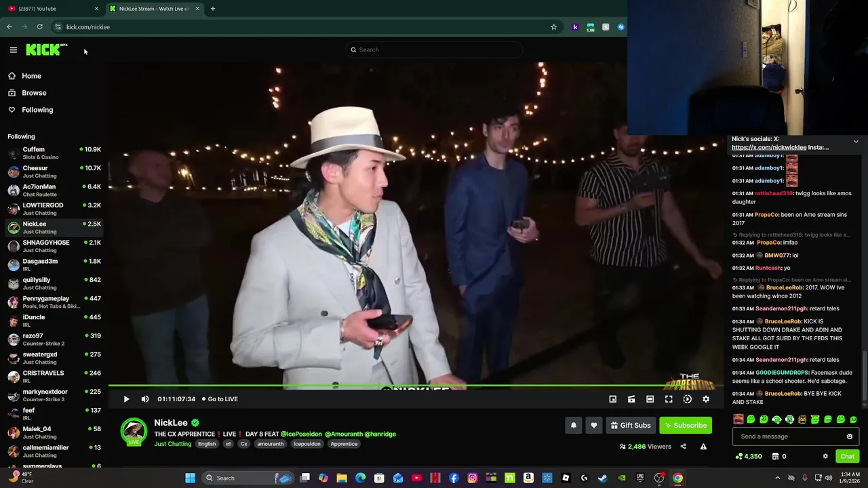
Task: Select the NickLee Stream browser tab
Action: 155,9
